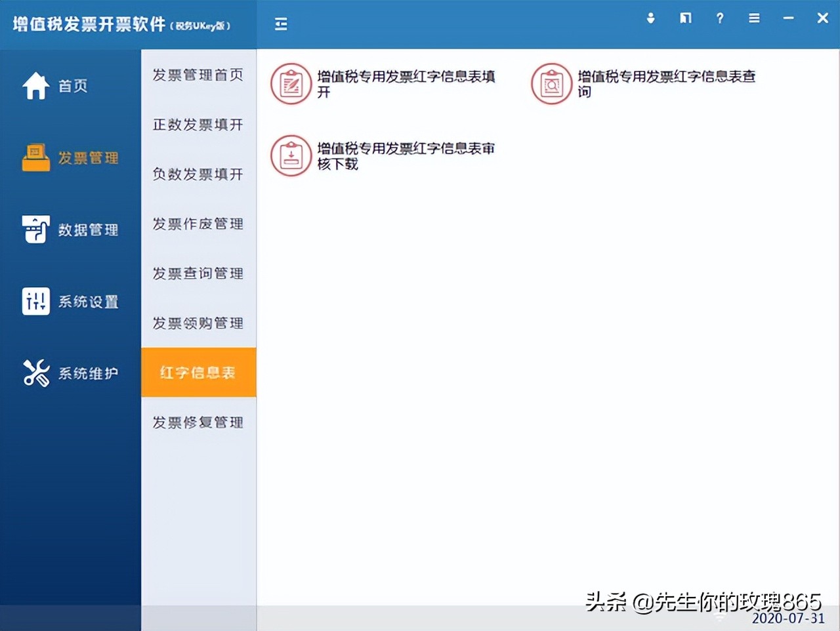Open 负数发票填开
Viewport: 840px width, 631px height.
point(198,174)
